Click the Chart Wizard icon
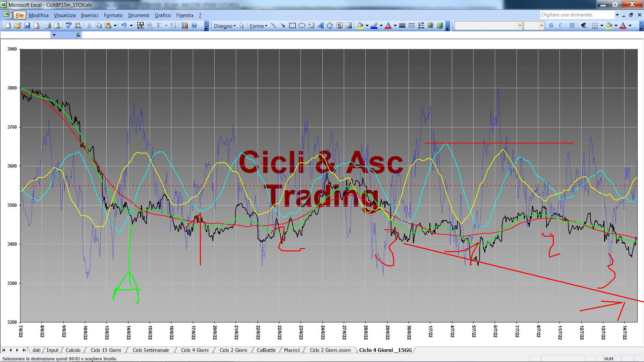This screenshot has width=644, height=362. pyautogui.click(x=184, y=25)
